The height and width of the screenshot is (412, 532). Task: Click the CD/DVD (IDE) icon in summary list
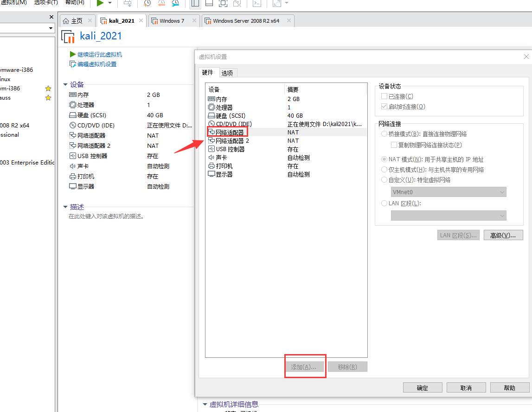pyautogui.click(x=73, y=126)
